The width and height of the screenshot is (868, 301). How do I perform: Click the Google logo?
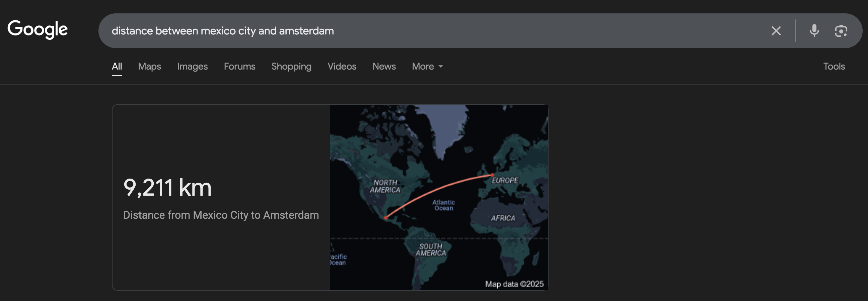coord(38,29)
